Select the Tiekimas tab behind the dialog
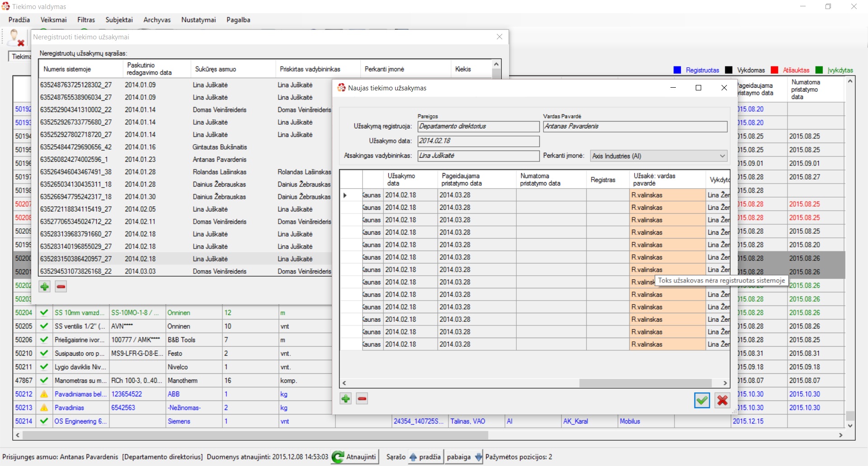Viewport: 868px width, 466px height. 21,56
